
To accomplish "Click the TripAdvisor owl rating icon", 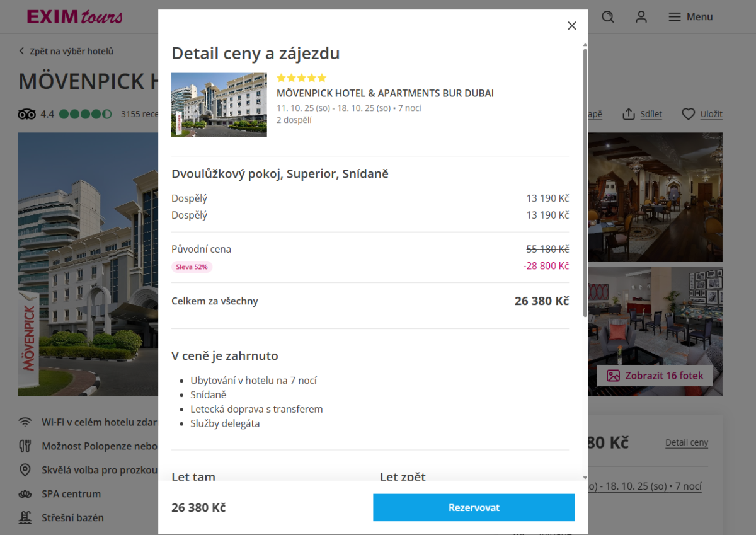I will pyautogui.click(x=26, y=114).
